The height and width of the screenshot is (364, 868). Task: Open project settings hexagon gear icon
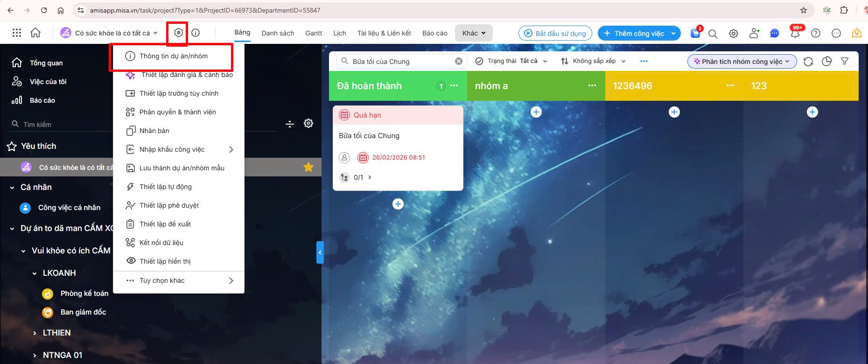178,33
